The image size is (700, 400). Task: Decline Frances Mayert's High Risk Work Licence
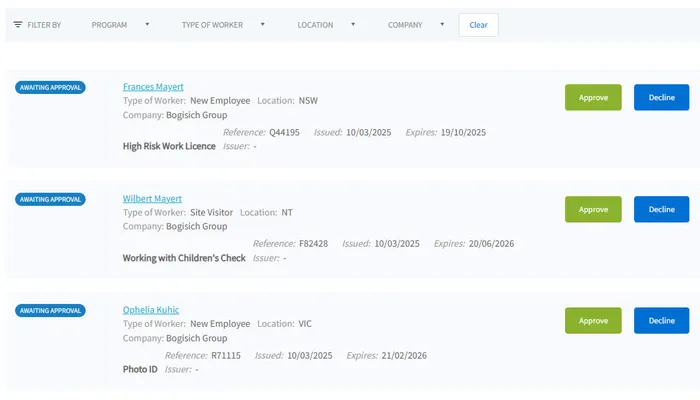(661, 97)
